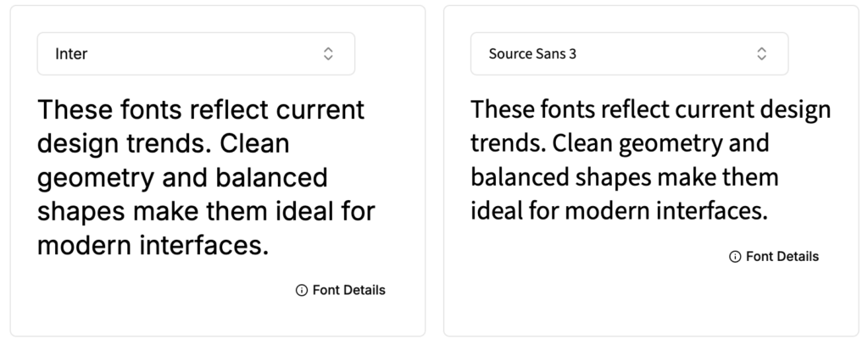Click the info icon in the Inter card
Screen dimensions: 868x345
pos(301,291)
